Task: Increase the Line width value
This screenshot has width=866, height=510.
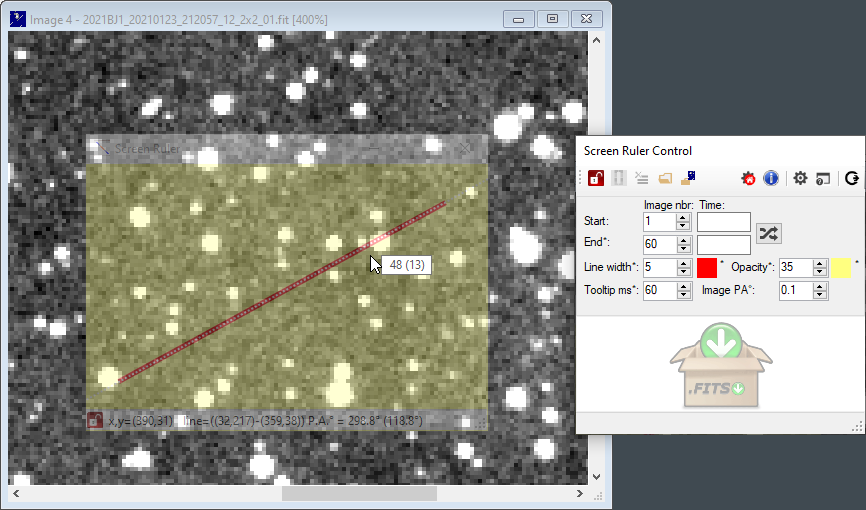Action: pyautogui.click(x=683, y=263)
